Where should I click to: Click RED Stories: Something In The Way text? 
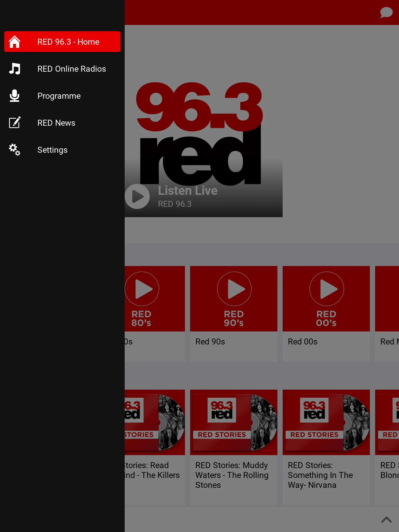pyautogui.click(x=320, y=475)
